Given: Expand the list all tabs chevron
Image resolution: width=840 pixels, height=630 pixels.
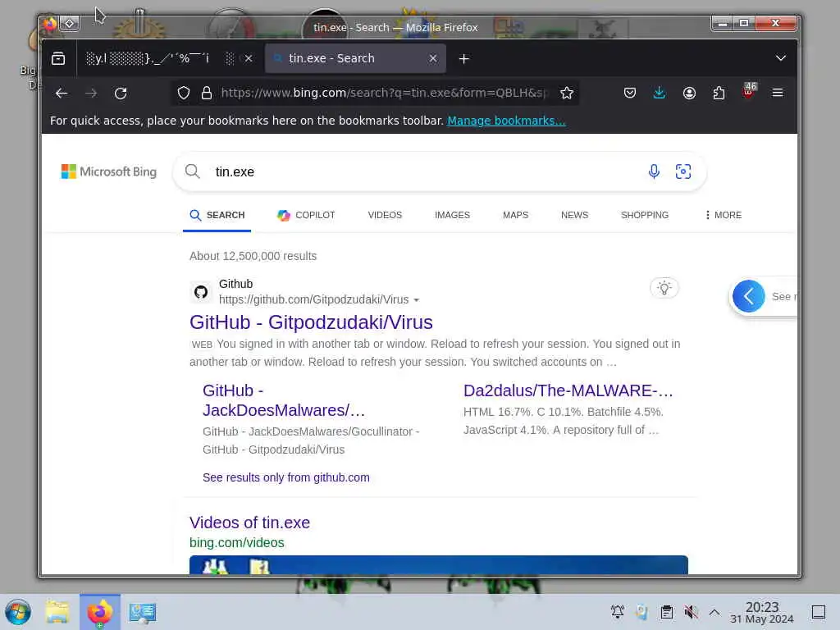Looking at the screenshot, I should [781, 58].
